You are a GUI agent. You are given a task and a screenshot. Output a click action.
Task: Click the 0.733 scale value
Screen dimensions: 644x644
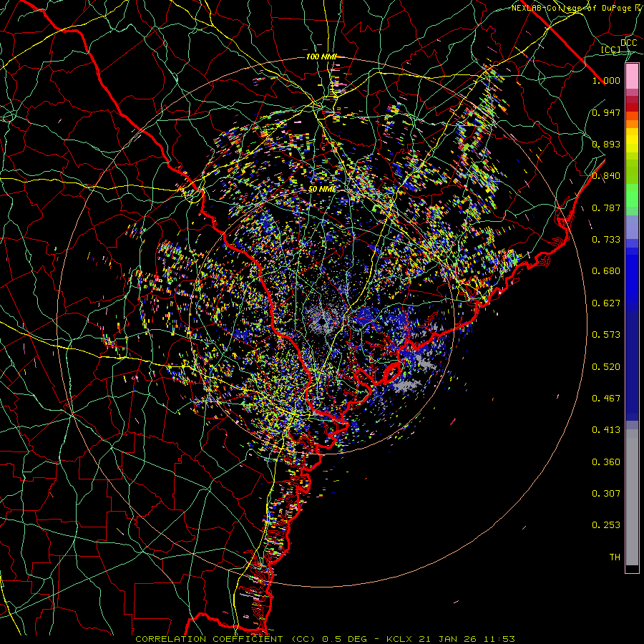coord(606,240)
